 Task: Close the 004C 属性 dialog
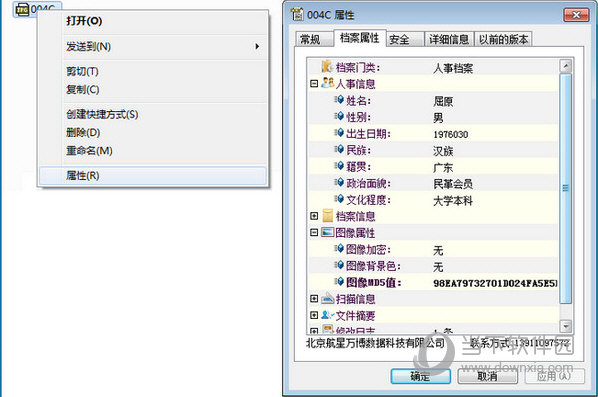(x=576, y=15)
